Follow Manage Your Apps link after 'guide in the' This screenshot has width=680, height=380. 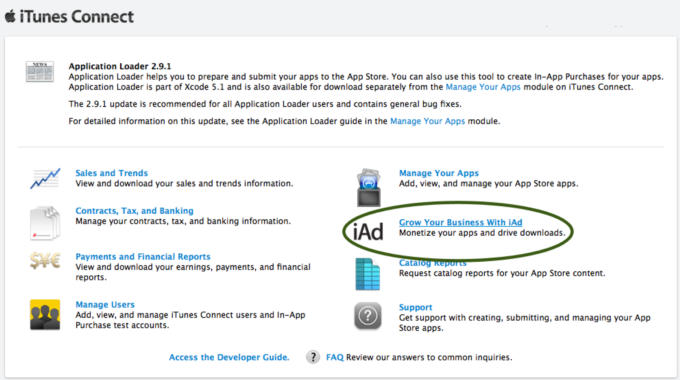[x=428, y=121]
